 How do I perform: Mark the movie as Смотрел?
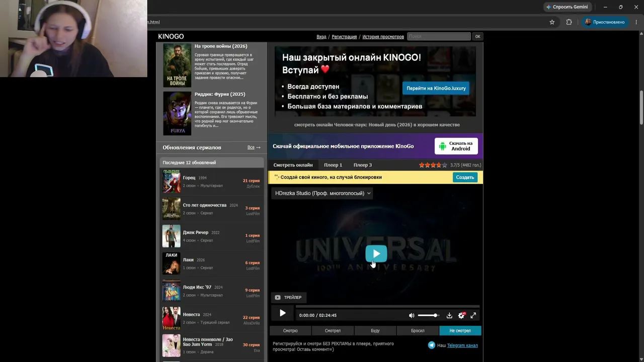[333, 330]
